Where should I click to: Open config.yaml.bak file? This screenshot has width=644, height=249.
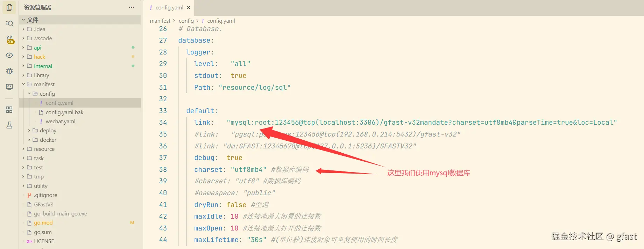80,112
